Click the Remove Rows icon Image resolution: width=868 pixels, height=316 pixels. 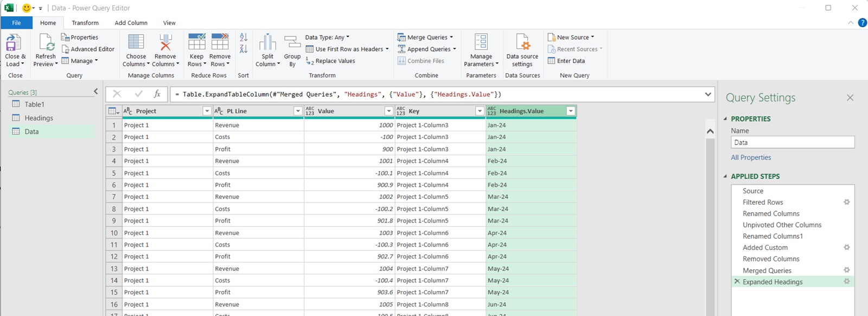click(220, 42)
